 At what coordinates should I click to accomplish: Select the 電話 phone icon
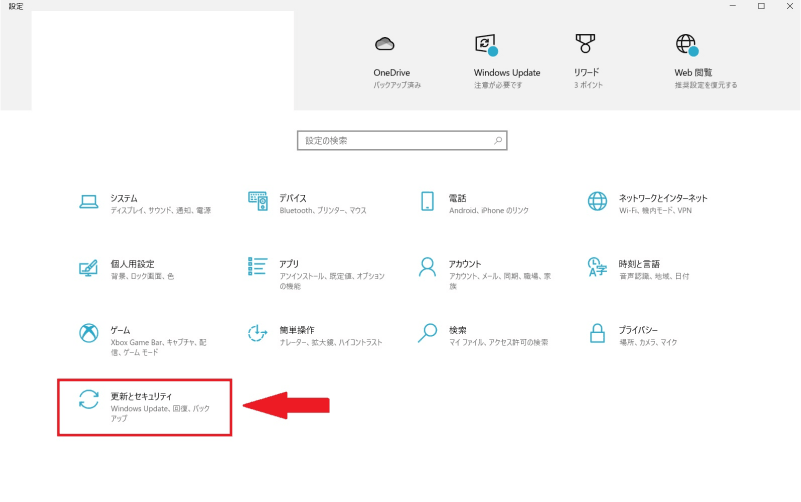pos(428,201)
